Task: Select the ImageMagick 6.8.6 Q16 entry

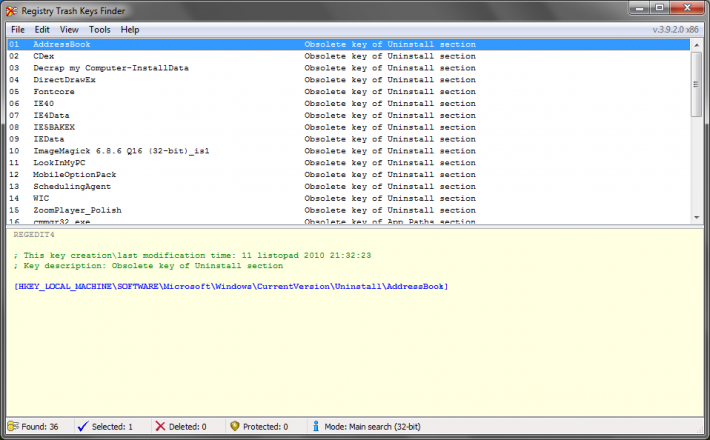Action: tap(349, 151)
